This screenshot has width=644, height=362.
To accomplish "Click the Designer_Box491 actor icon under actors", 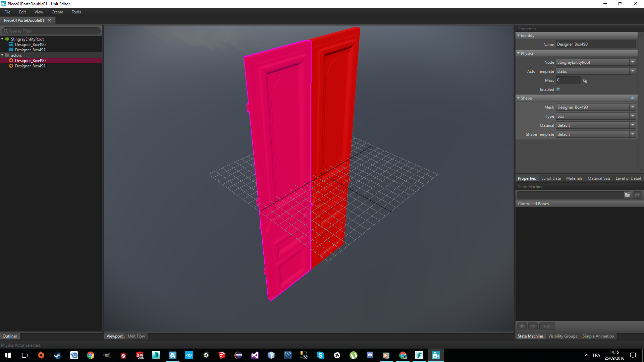I will pyautogui.click(x=11, y=66).
